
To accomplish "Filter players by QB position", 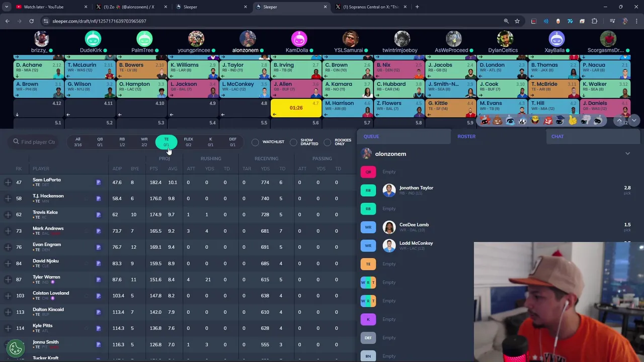I will (x=100, y=142).
